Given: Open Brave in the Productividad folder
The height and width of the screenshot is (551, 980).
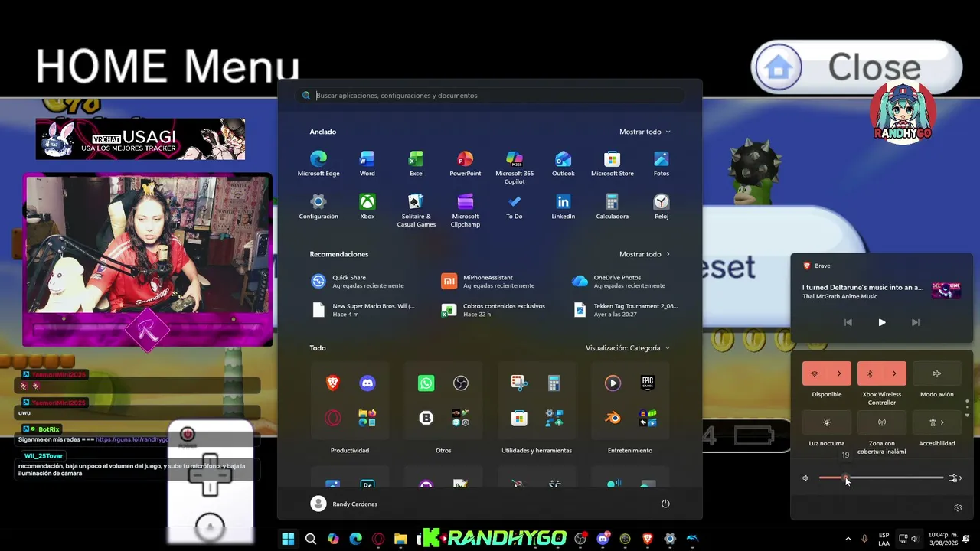Looking at the screenshot, I should (333, 383).
